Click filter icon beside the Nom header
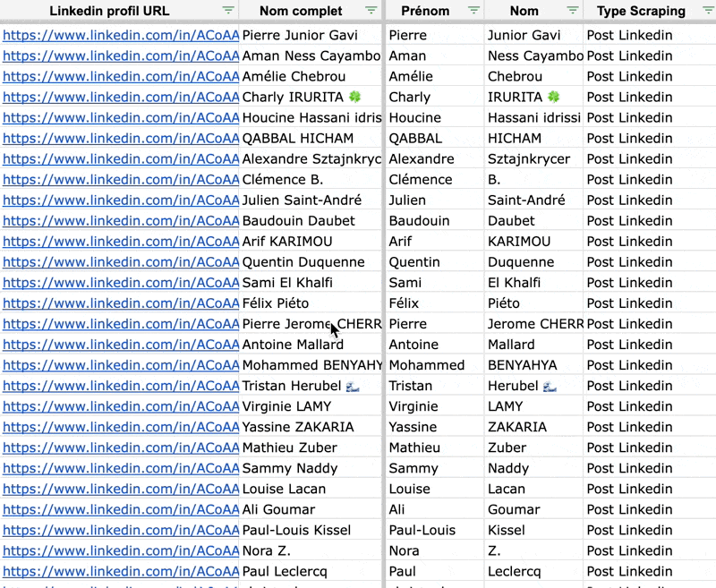Viewport: 716px width, 588px height. click(572, 11)
